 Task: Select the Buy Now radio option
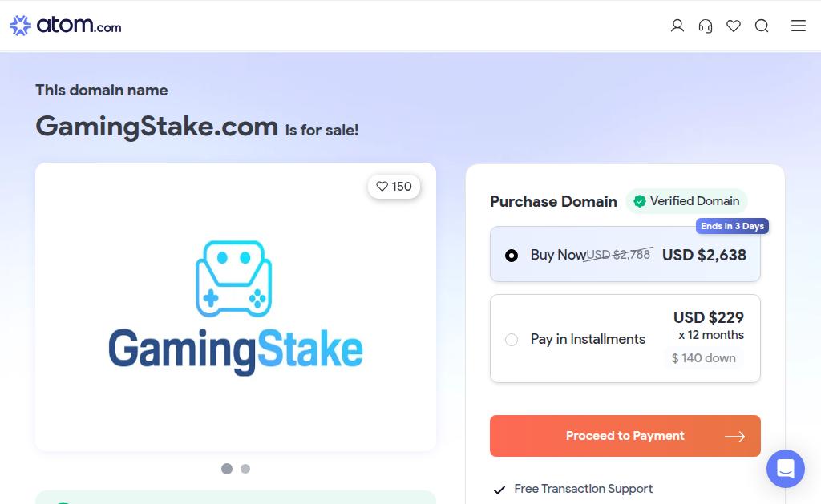click(511, 256)
